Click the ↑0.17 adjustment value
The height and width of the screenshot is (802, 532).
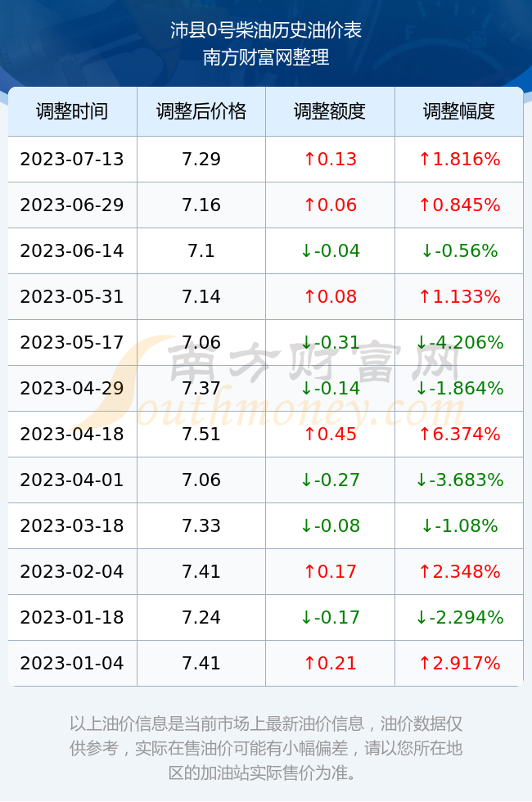[330, 571]
